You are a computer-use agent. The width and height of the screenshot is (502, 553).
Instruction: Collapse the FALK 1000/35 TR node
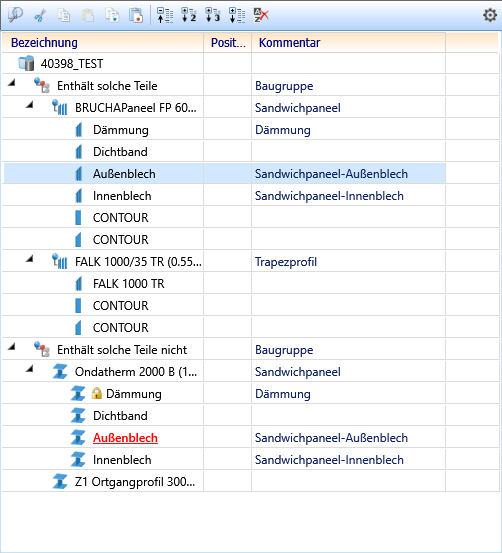tap(30, 259)
